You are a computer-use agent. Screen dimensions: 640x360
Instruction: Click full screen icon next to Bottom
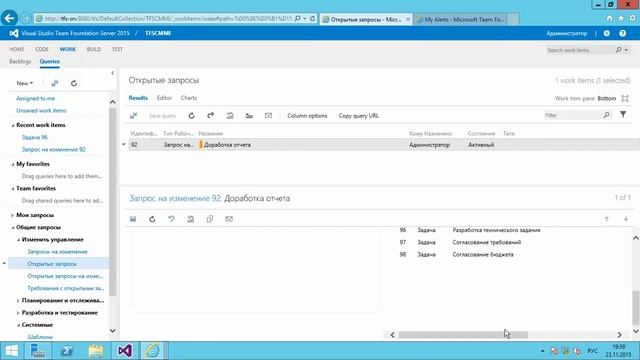(x=625, y=98)
